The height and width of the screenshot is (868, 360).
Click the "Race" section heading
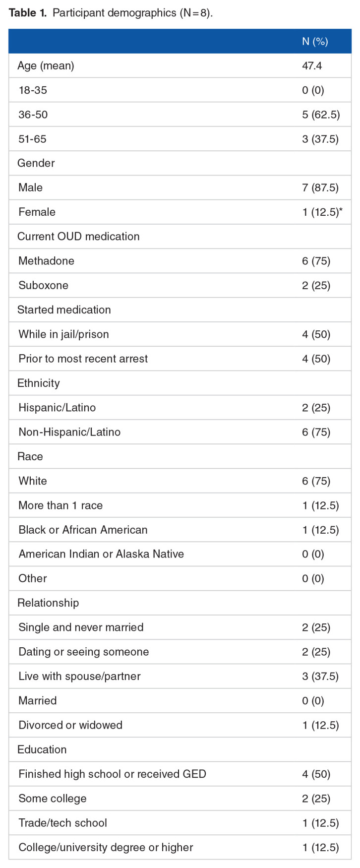(30, 456)
